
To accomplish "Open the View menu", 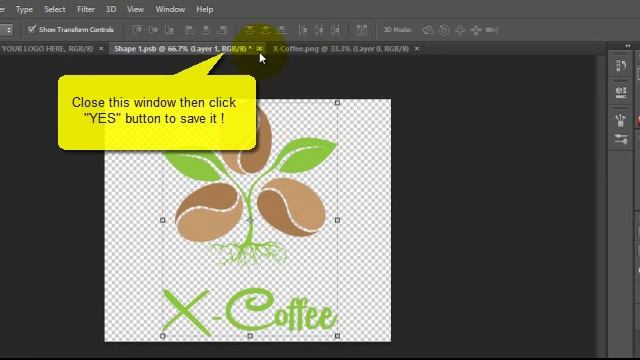I will (x=135, y=9).
